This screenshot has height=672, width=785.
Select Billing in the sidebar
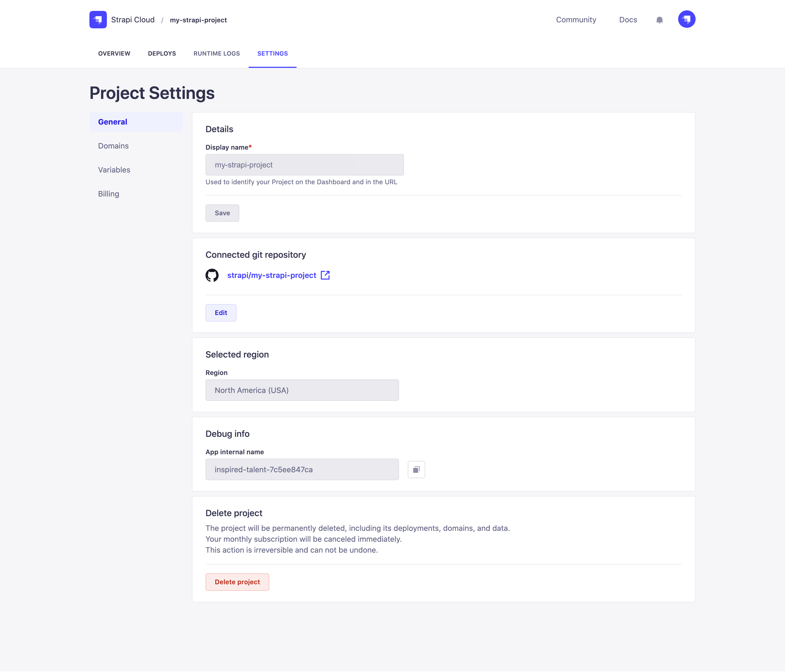pos(108,193)
